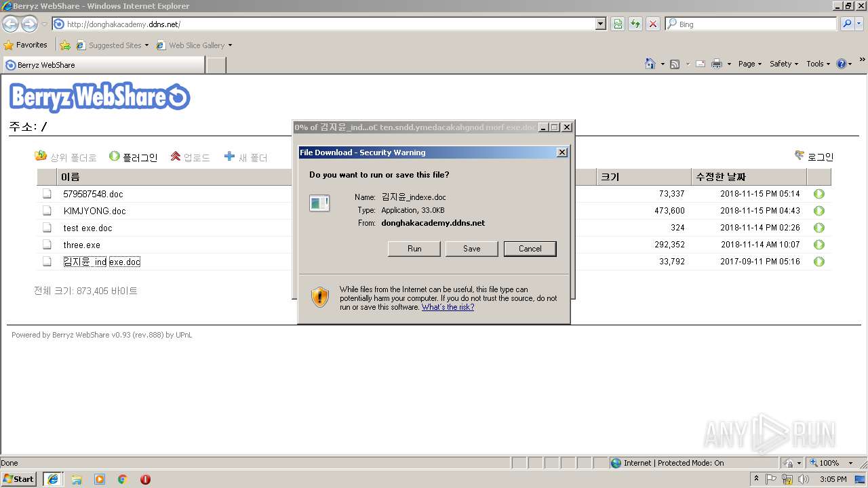Image resolution: width=868 pixels, height=488 pixels.
Task: Click the Home toolbar icon
Action: tap(650, 64)
